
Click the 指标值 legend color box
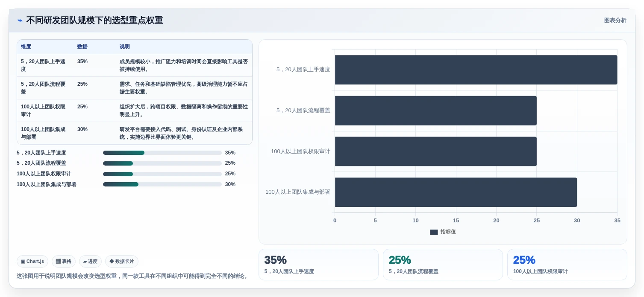coord(434,232)
